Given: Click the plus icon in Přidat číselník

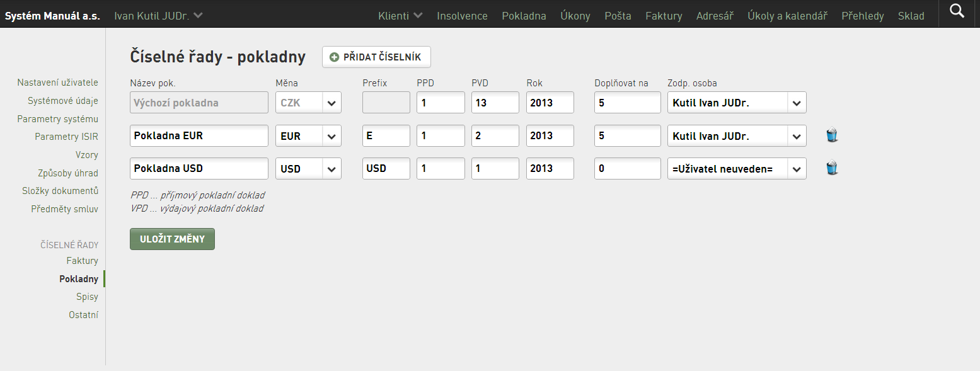Looking at the screenshot, I should (335, 57).
